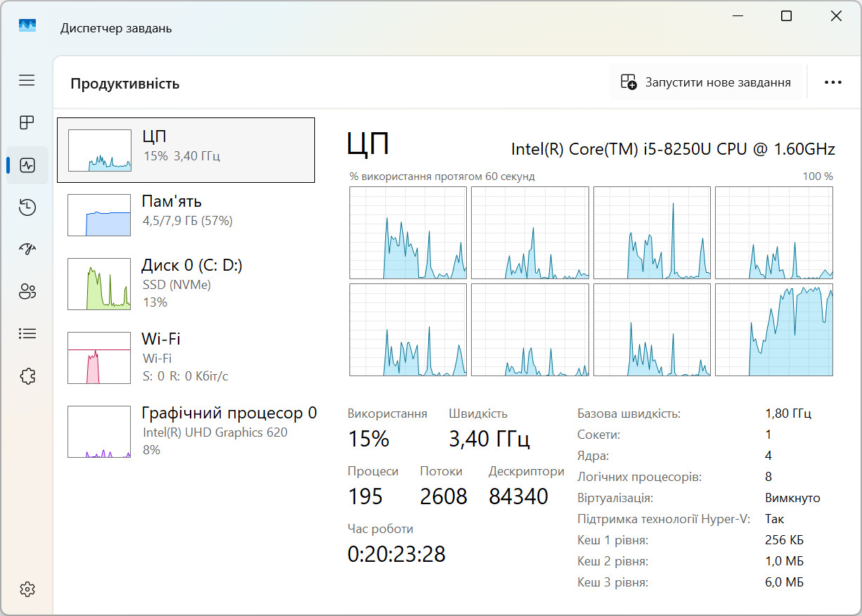Open the three-dots more options menu
The height and width of the screenshot is (616, 862).
[x=832, y=82]
